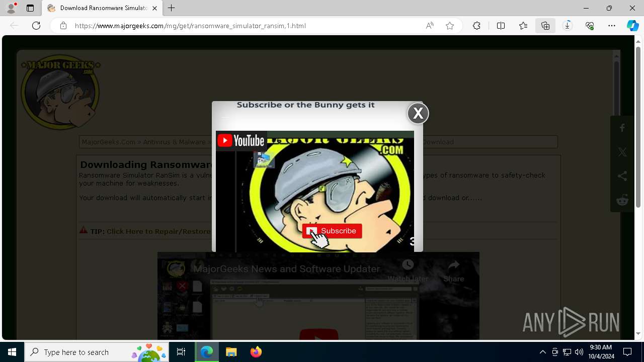This screenshot has height=362, width=644.
Task: Share page on Reddit sidebar icon
Action: pos(622,200)
